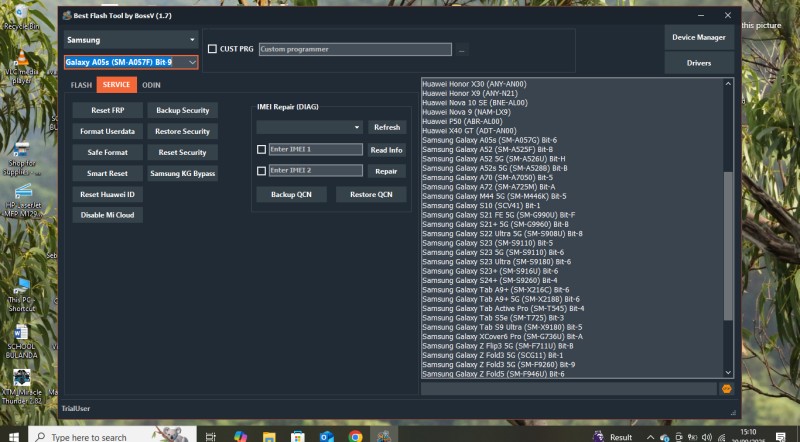Open XTM Miracle Thunder desktop shortcut
The width and height of the screenshot is (800, 442).
pyautogui.click(x=21, y=386)
